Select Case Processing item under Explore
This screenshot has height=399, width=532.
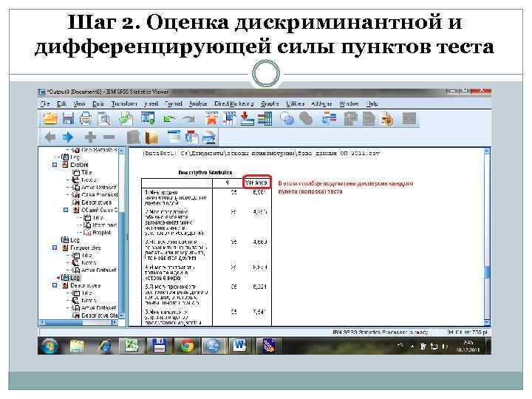tap(100, 195)
